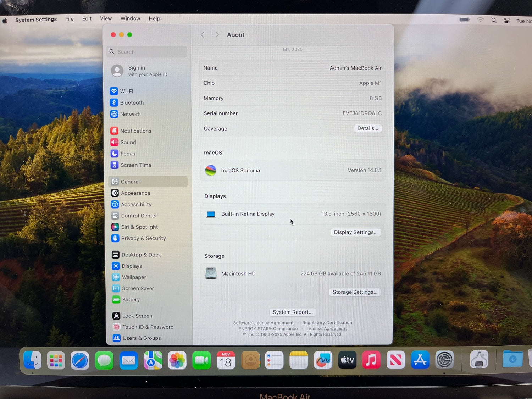Open the View menu
Viewport: 532px width, 399px height.
click(106, 18)
